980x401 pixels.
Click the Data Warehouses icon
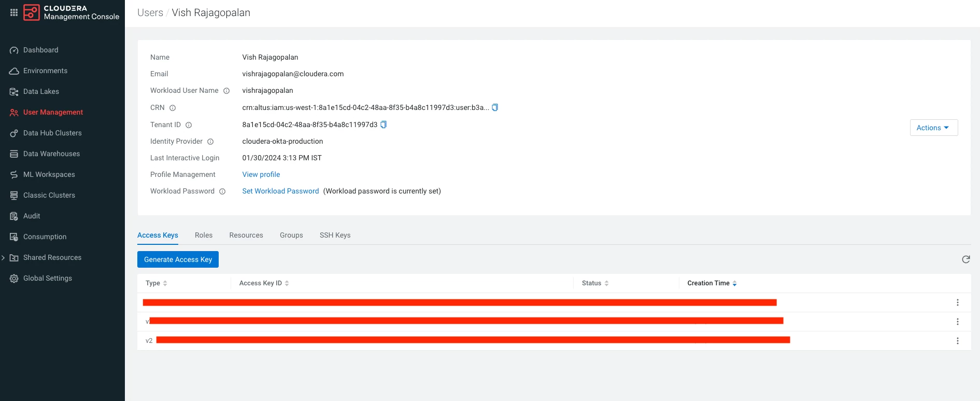pyautogui.click(x=14, y=154)
